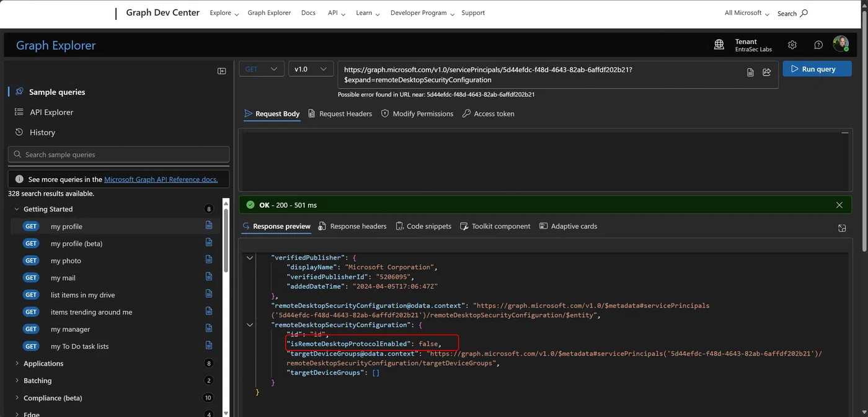Open the help question mark icon
Screen dimensions: 868x417
click(x=818, y=45)
